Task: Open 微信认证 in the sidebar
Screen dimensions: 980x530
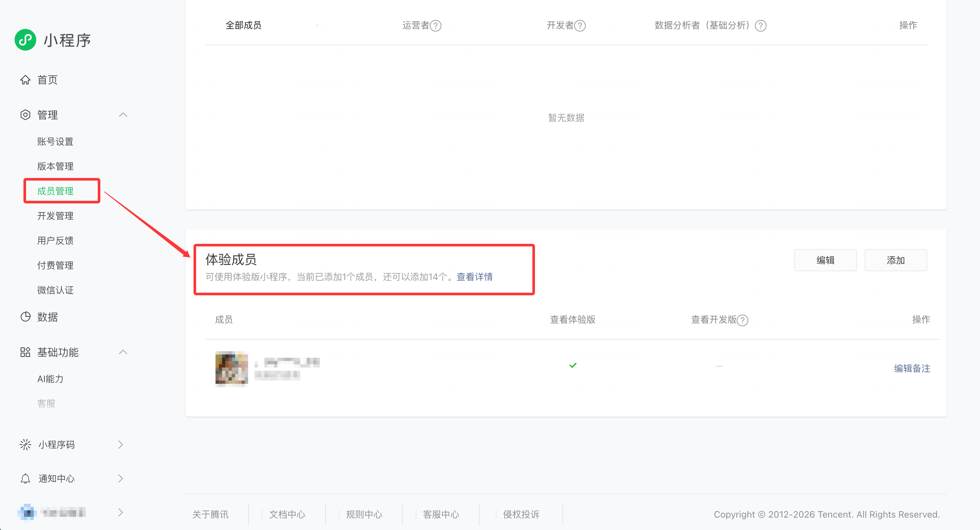Action: [x=55, y=290]
